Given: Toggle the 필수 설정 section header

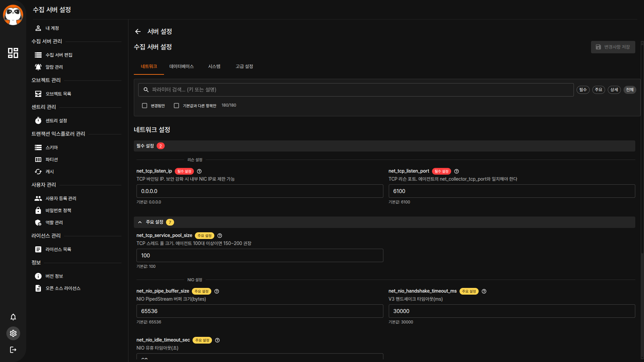Looking at the screenshot, I should point(145,146).
